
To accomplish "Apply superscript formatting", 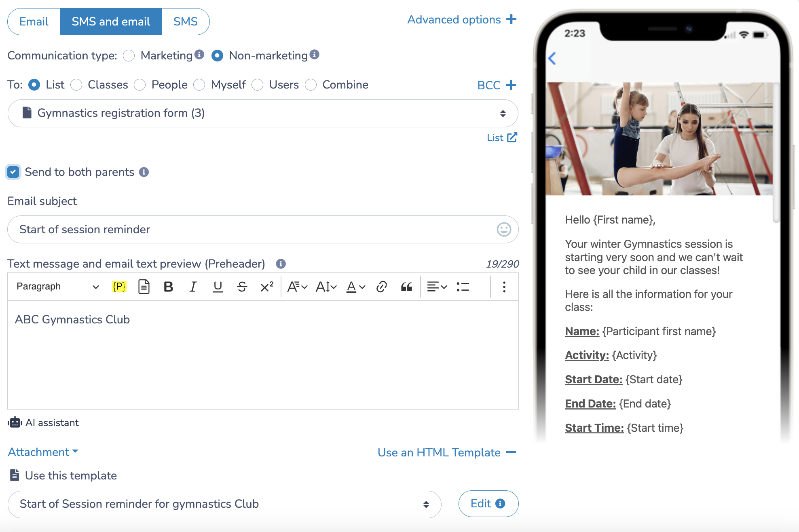I will tap(267, 287).
